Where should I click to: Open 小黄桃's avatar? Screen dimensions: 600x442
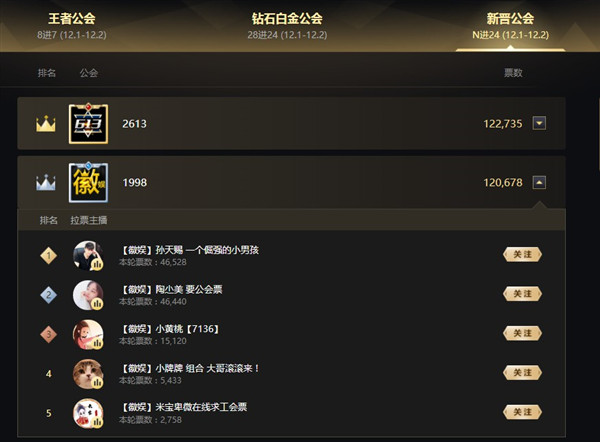click(88, 334)
